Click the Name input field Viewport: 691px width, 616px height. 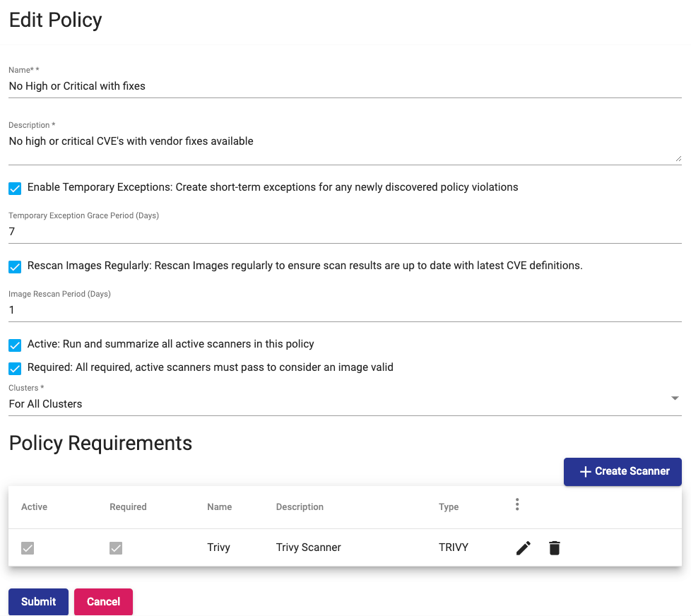click(x=345, y=86)
